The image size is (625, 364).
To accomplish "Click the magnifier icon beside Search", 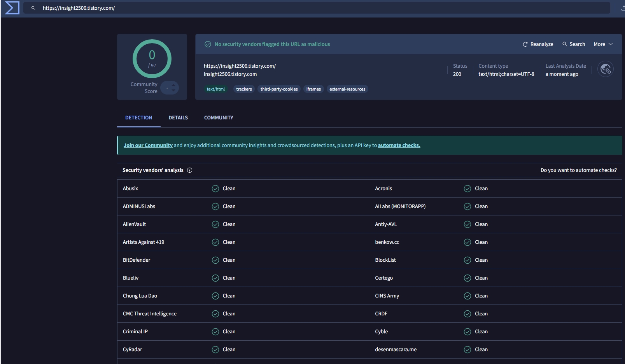I will (x=565, y=44).
